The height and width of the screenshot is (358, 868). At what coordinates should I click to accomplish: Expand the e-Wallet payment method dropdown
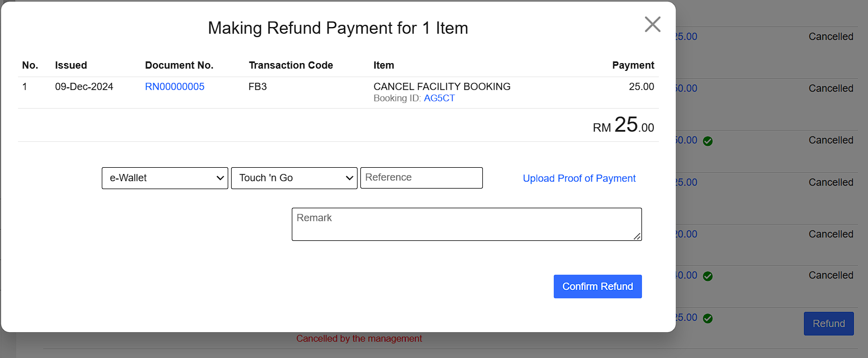165,178
